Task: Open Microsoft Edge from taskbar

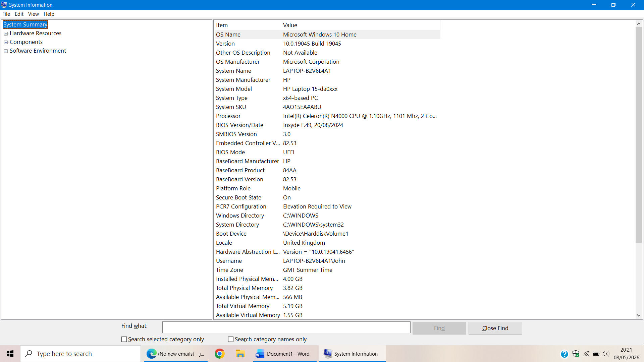Action: (x=176, y=354)
